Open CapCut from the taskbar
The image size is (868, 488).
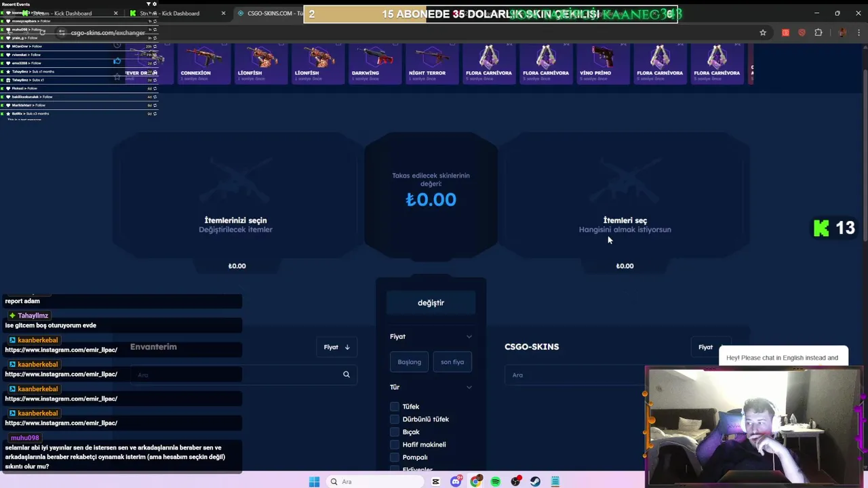point(435,482)
